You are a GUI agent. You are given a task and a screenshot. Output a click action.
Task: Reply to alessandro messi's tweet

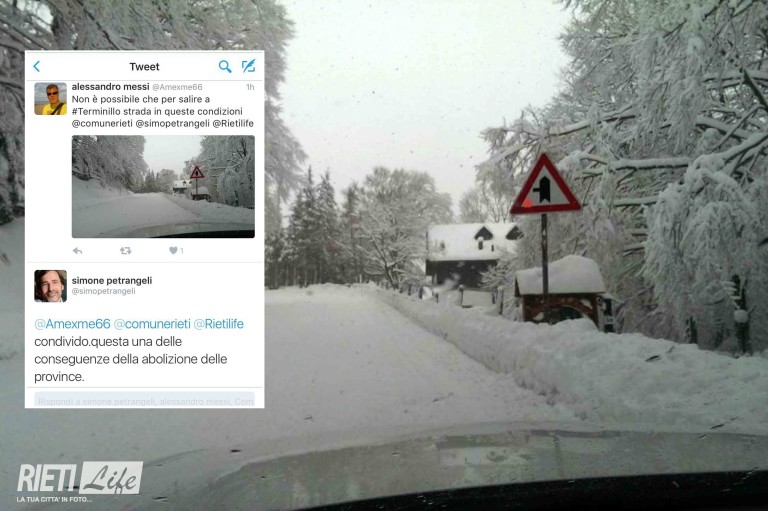click(77, 251)
